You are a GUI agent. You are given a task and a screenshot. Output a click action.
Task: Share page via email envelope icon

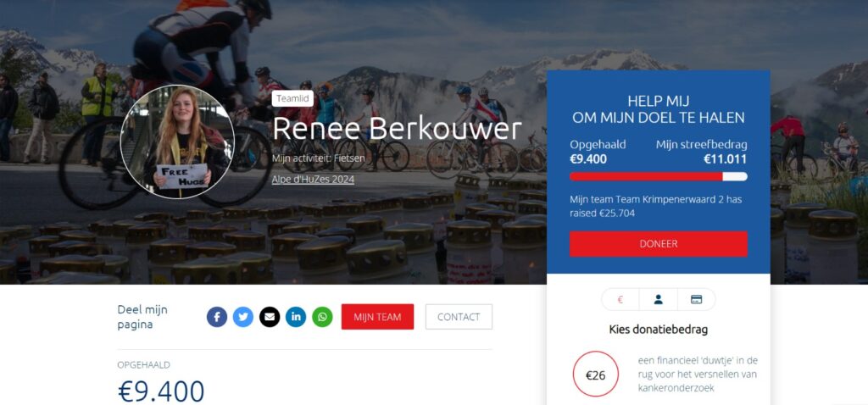pos(270,317)
